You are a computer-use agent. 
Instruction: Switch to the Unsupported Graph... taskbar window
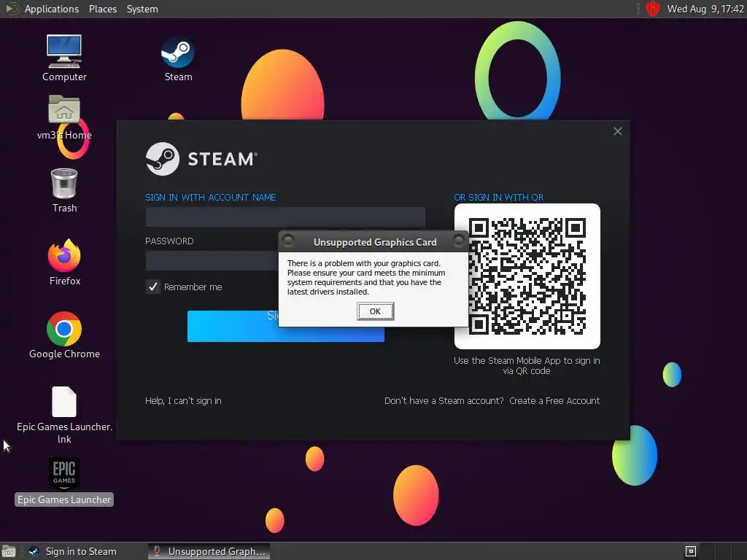tap(209, 551)
